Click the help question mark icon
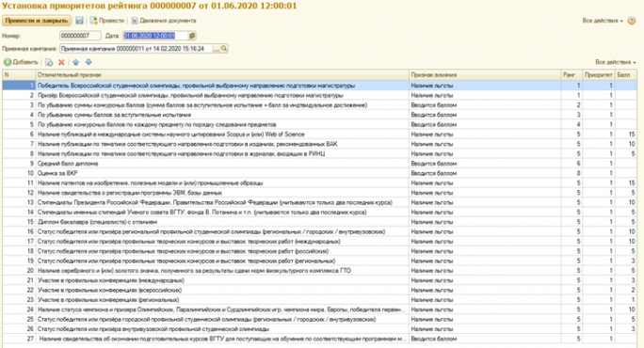This screenshot has width=644, height=348. pyautogui.click(x=632, y=21)
